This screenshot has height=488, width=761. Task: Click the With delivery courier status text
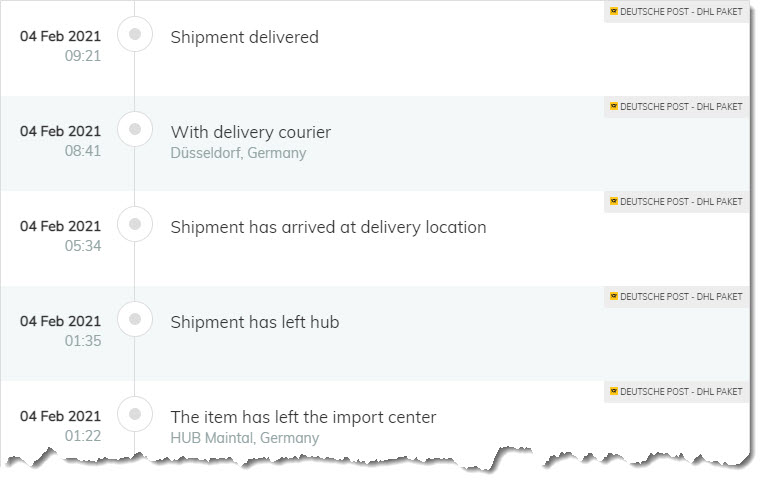pyautogui.click(x=250, y=132)
